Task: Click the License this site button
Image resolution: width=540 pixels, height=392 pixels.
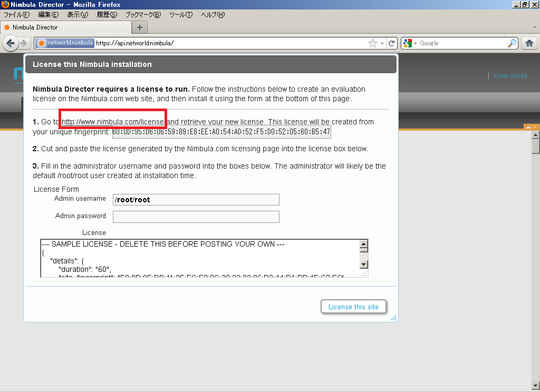Action: point(353,307)
